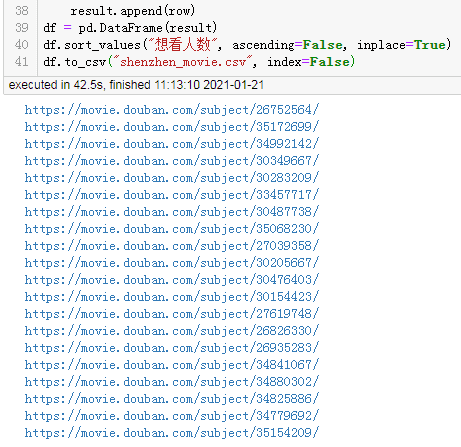Visit the movie URL with ID 34779692
Screen dimensions: 461x447
172,416
